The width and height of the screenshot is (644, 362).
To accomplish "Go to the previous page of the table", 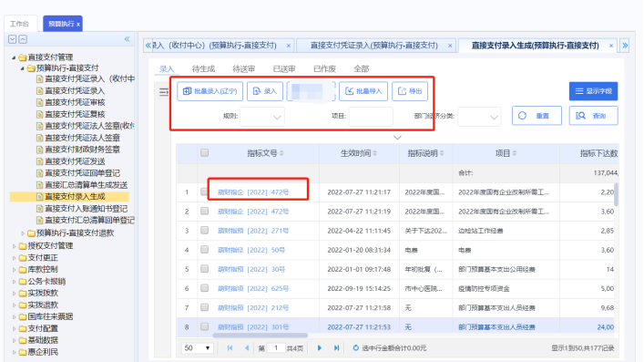I will pos(247,348).
